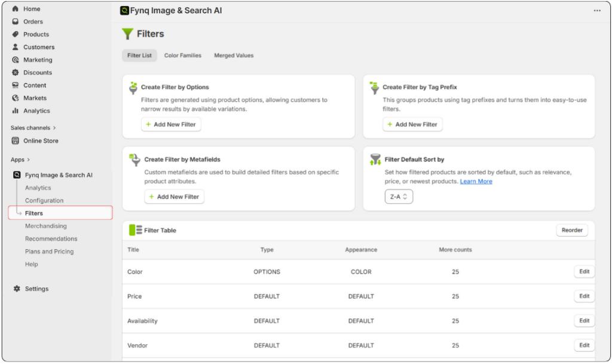
Task: Edit the Vendor filter row
Action: (x=584, y=345)
